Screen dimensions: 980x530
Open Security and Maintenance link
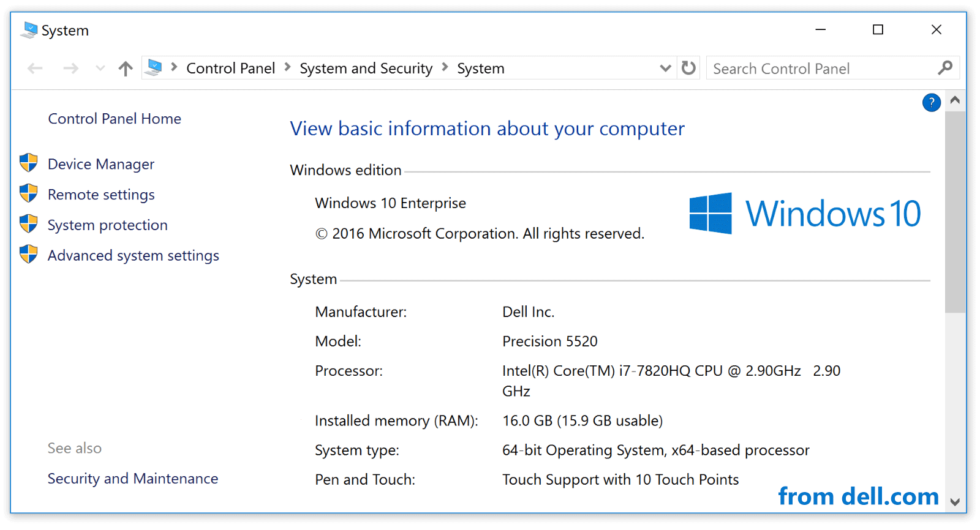(x=133, y=479)
